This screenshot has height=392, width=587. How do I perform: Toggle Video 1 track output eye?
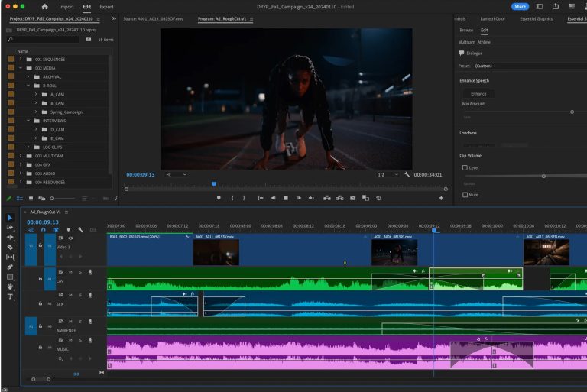70,238
